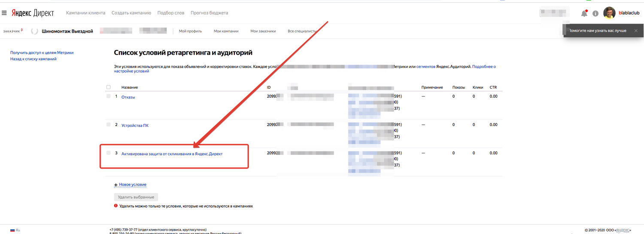The width and height of the screenshot is (644, 234).
Task: Open the Отказы condition link
Action: 128,97
